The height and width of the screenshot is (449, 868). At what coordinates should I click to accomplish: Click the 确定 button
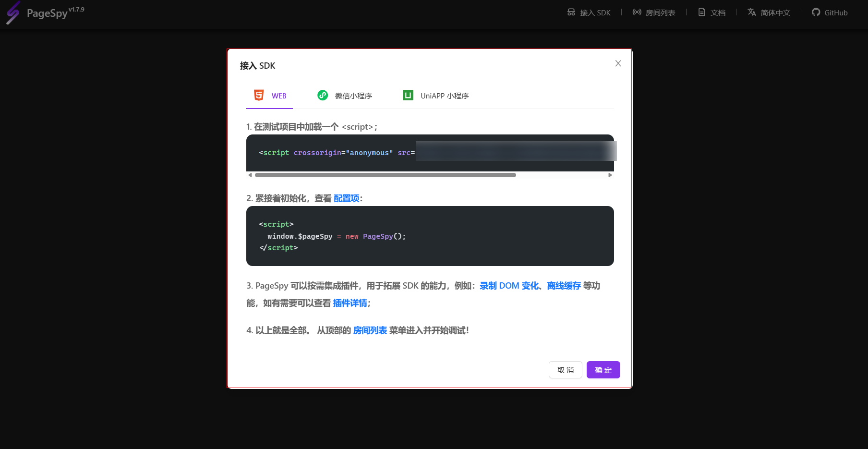coord(603,370)
